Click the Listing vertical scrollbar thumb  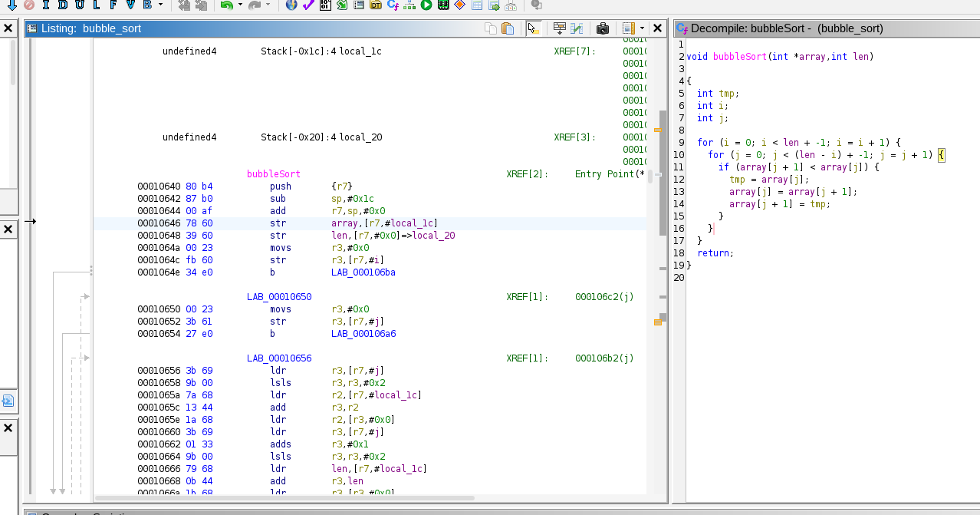point(663,173)
